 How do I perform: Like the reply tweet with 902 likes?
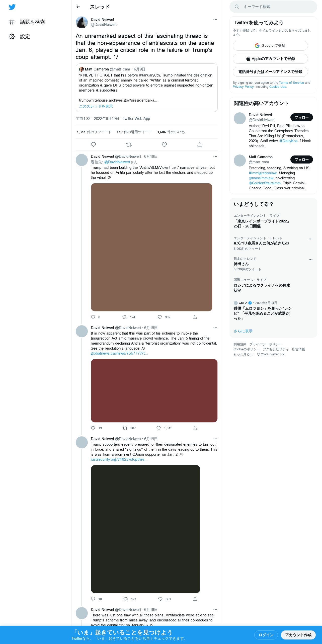point(160,317)
